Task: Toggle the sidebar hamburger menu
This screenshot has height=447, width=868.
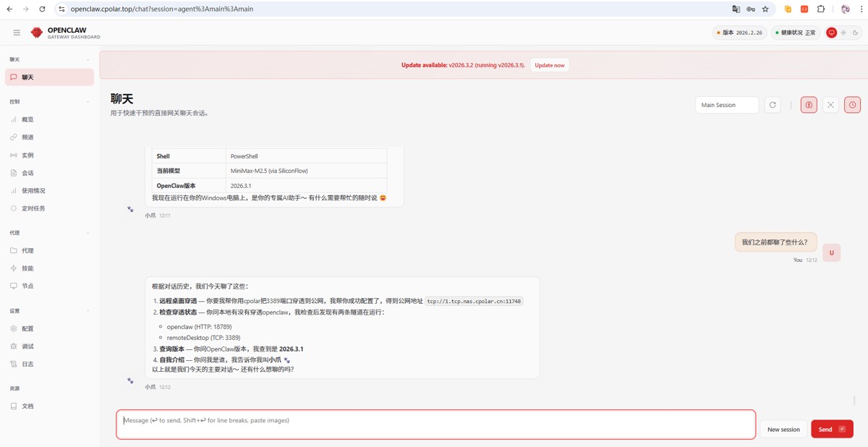Action: click(17, 33)
